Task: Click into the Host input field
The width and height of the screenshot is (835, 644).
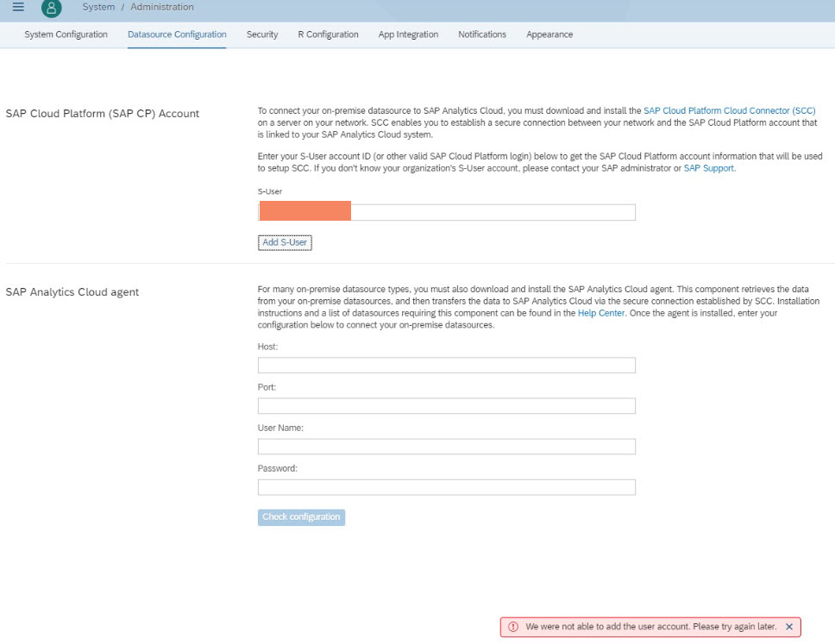Action: pos(447,366)
